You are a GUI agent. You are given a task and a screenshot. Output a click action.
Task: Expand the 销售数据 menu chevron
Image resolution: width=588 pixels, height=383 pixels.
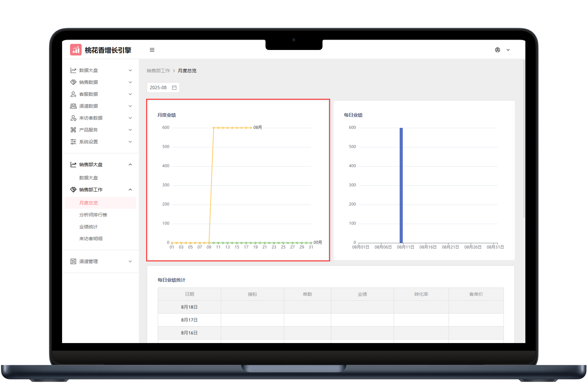point(130,82)
